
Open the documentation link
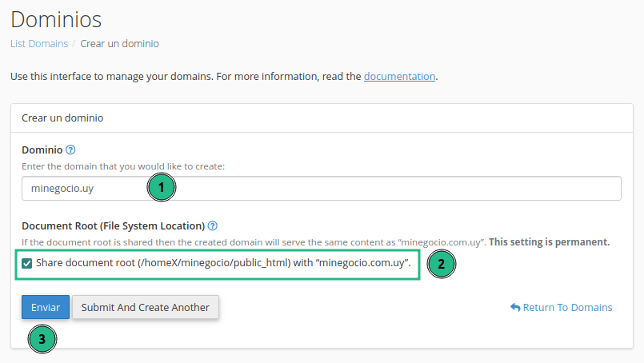click(399, 77)
